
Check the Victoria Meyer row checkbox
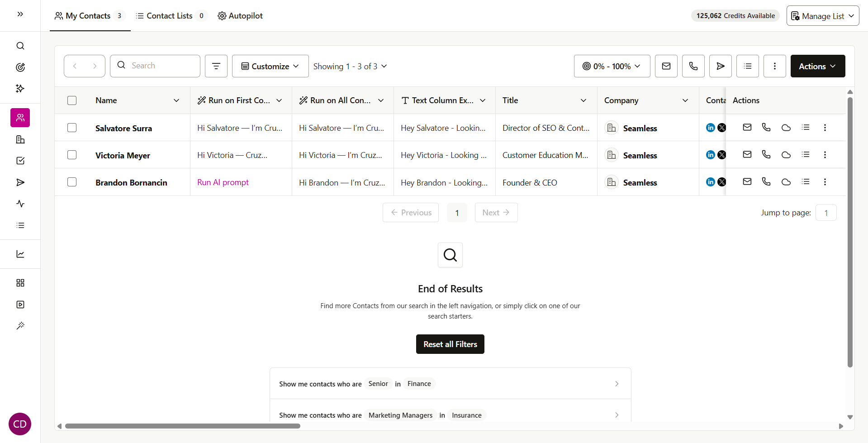(x=72, y=155)
